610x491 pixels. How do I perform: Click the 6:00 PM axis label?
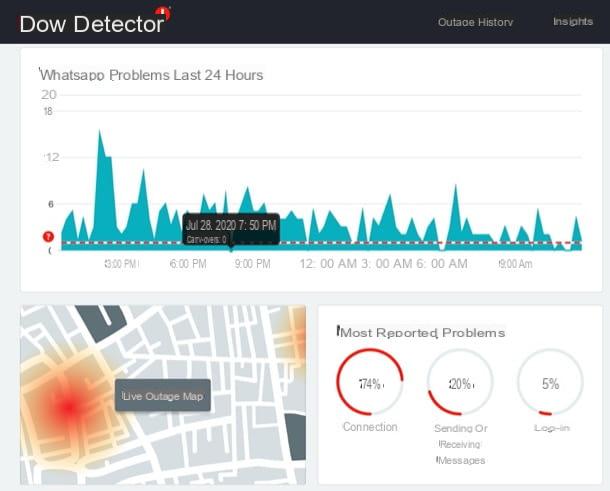(188, 264)
